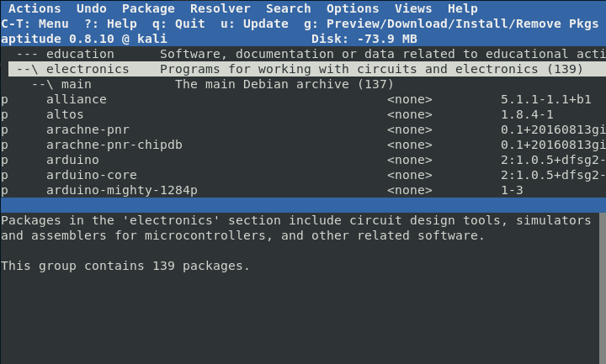Select the arachne-pnr-chipdb package
The height and width of the screenshot is (364, 606).
[114, 145]
